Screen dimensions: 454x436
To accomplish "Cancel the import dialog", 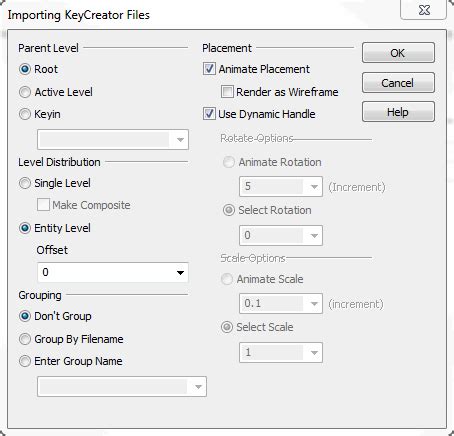I will click(x=398, y=82).
